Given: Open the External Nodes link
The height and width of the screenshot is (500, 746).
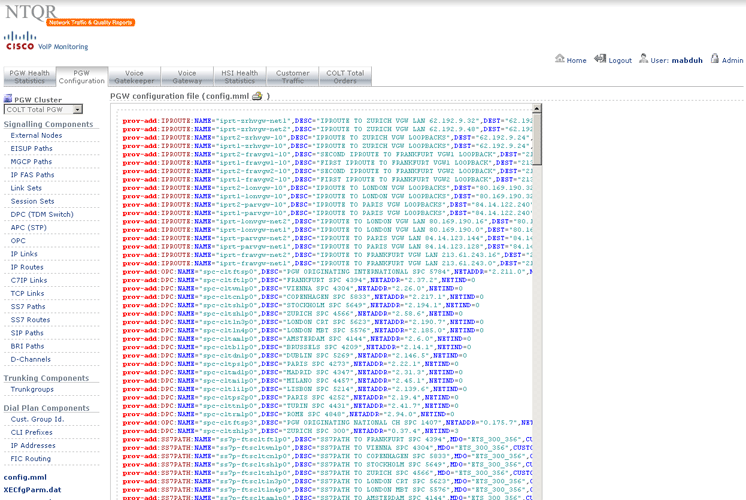Looking at the screenshot, I should pos(36,135).
